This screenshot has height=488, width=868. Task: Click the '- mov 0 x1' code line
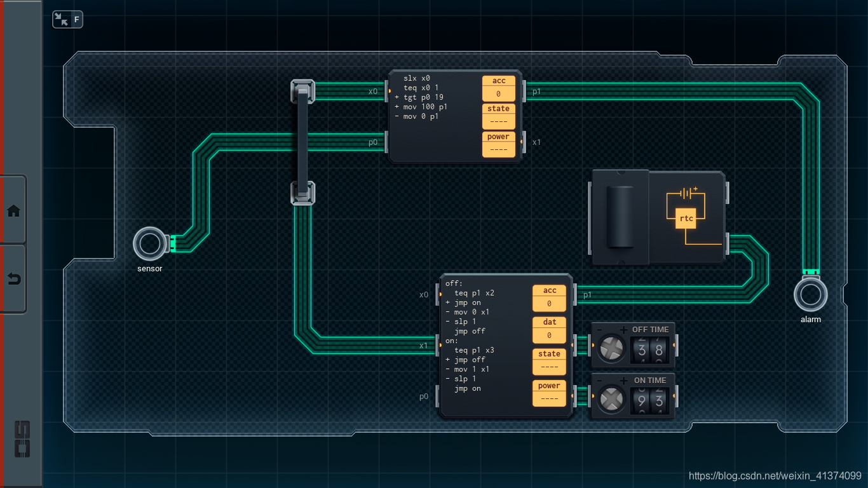(x=468, y=312)
